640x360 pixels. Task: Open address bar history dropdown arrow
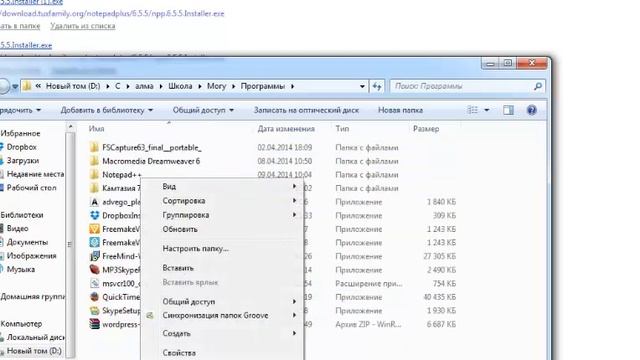(x=362, y=87)
